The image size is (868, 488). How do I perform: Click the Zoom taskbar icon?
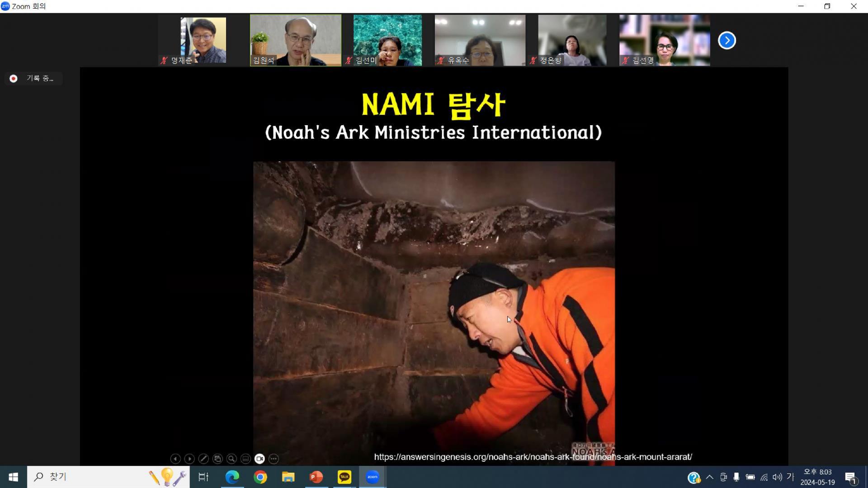click(373, 477)
